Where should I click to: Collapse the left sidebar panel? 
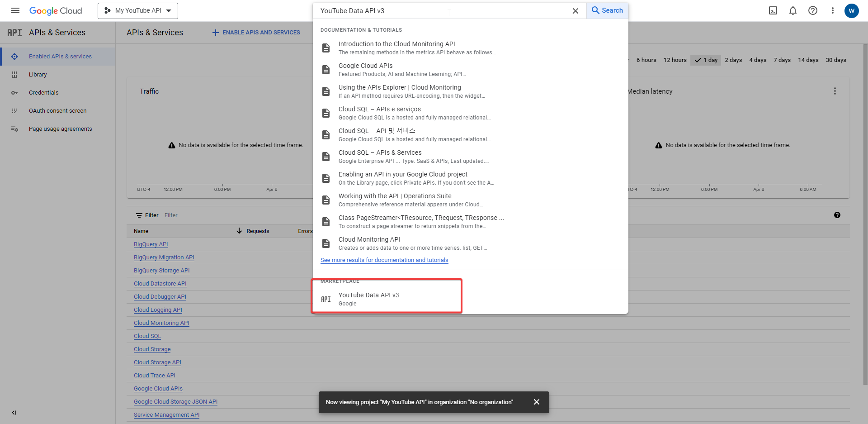(x=14, y=412)
